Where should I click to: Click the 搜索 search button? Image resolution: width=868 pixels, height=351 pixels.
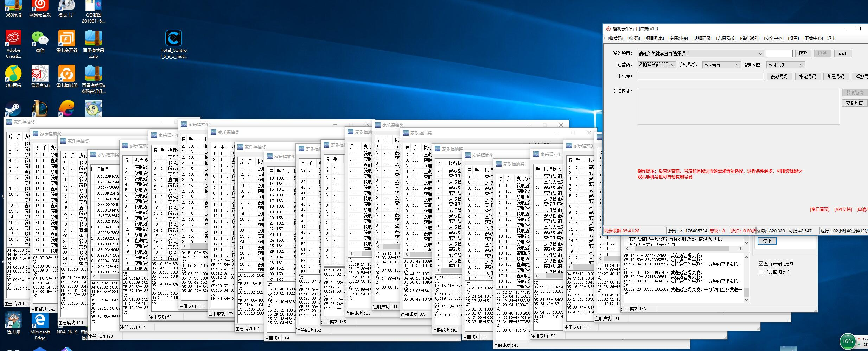[803, 53]
